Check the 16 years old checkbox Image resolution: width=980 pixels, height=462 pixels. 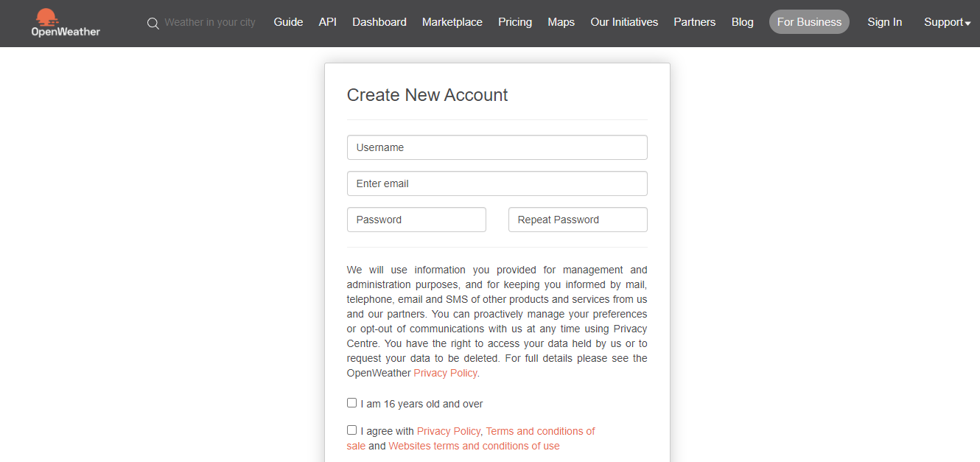pyautogui.click(x=351, y=403)
